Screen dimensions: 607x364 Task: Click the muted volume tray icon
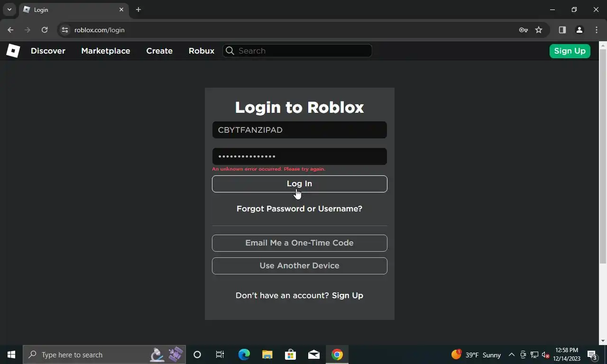[546, 355]
